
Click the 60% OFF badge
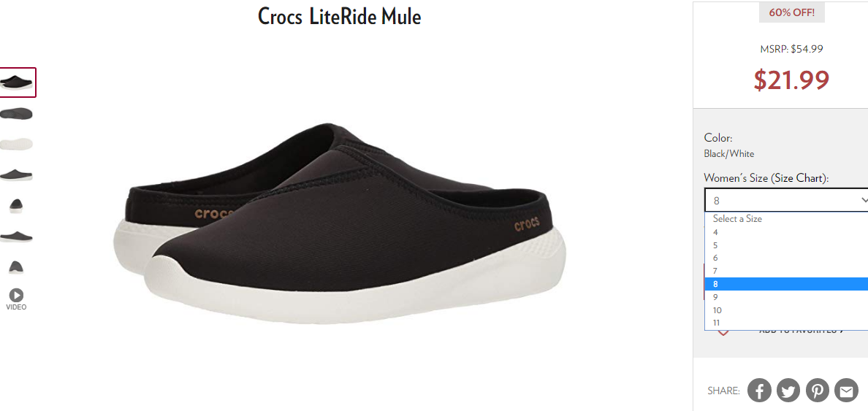pyautogui.click(x=791, y=12)
